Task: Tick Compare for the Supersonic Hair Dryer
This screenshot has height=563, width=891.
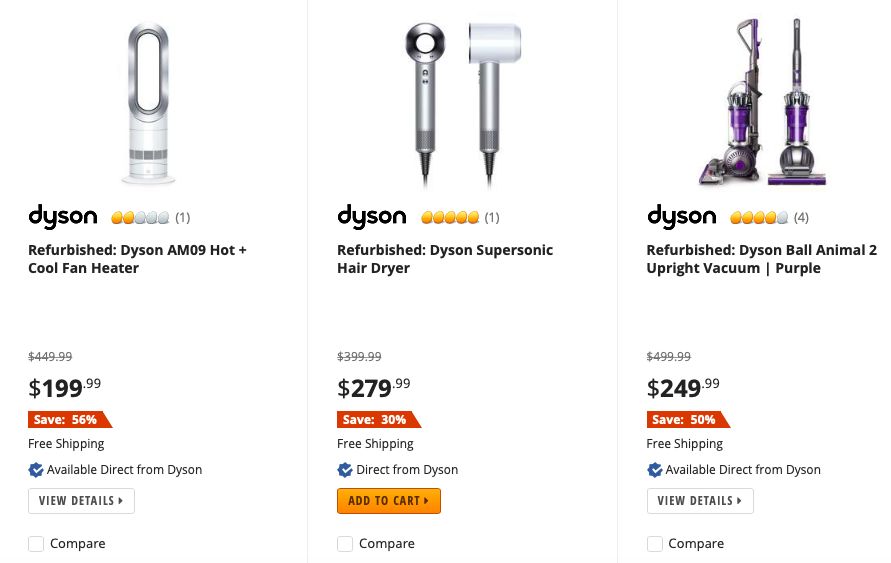Action: click(x=345, y=544)
